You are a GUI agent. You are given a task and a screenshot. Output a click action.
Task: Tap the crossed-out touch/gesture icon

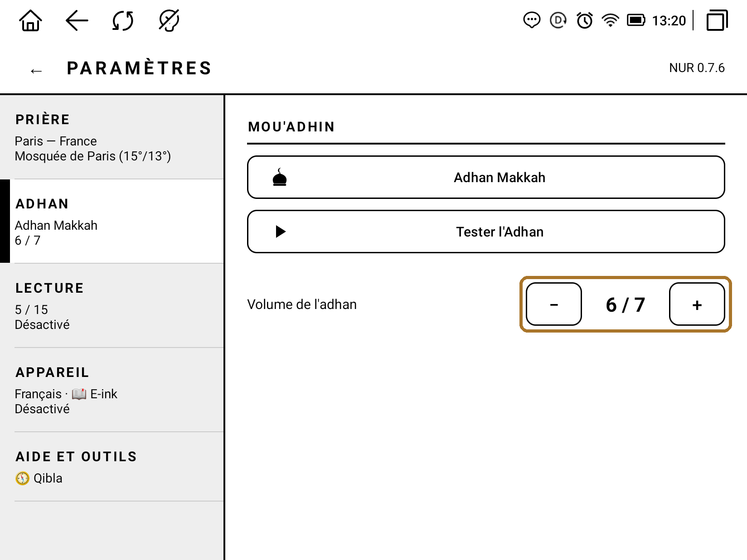coord(169,21)
